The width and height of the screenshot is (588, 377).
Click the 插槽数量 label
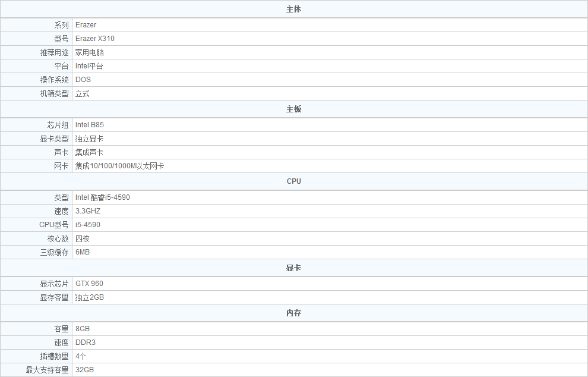tap(55, 356)
